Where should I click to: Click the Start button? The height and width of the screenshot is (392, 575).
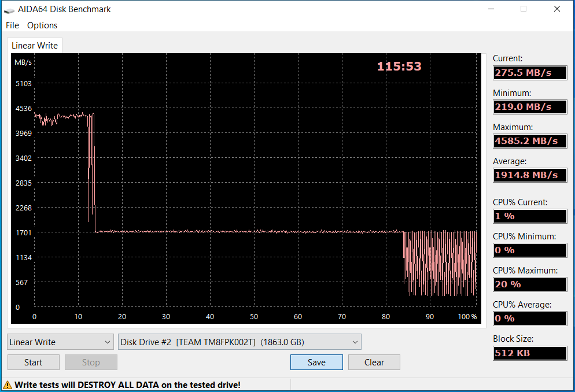point(34,363)
